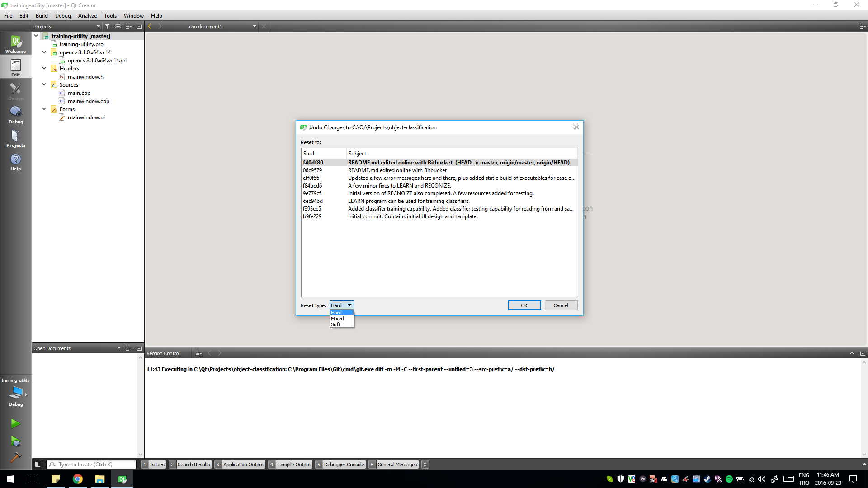Open Google Chrome from the taskbar
This screenshot has width=868, height=488.
pos(78,479)
